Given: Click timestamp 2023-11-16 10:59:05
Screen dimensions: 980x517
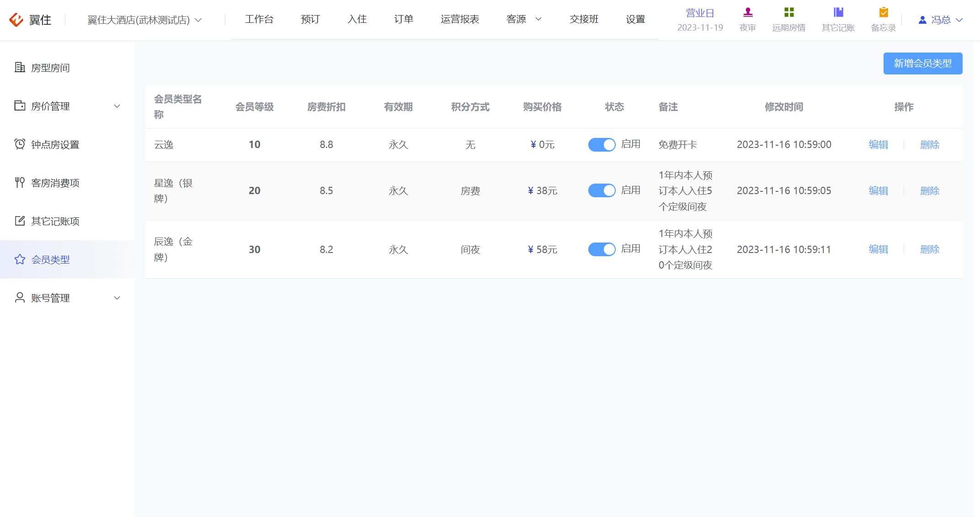Looking at the screenshot, I should coord(784,190).
